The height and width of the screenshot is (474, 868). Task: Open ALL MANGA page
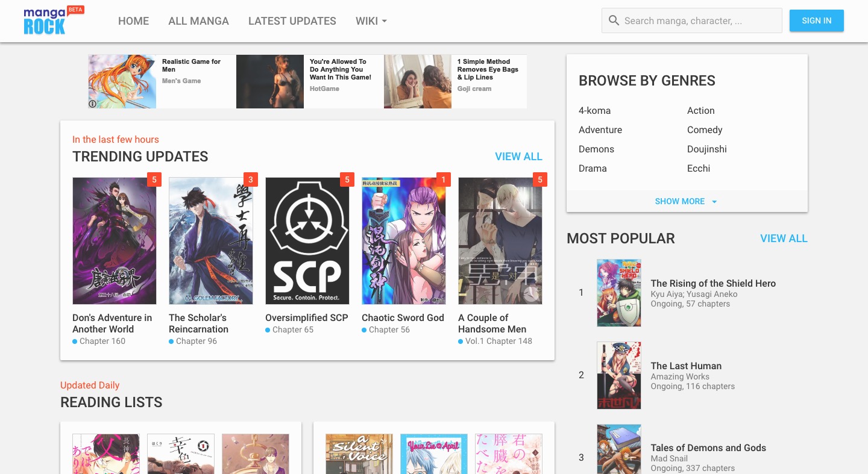pos(198,21)
